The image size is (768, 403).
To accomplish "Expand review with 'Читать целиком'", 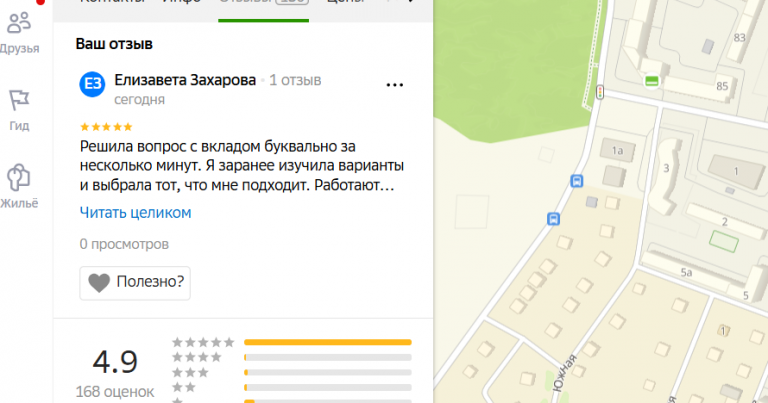I will click(135, 213).
